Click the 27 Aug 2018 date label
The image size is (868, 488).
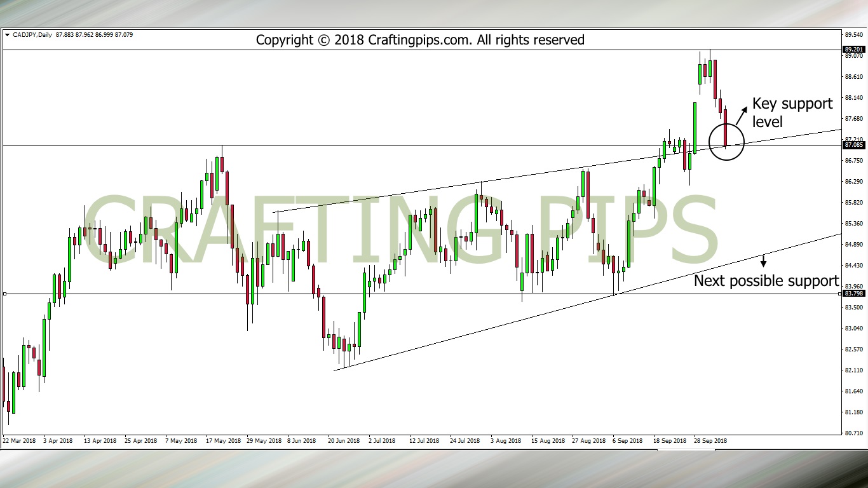(588, 440)
